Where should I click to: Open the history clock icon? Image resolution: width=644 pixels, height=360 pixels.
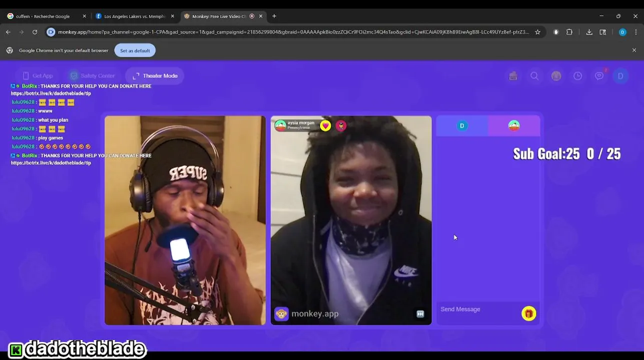pyautogui.click(x=577, y=76)
